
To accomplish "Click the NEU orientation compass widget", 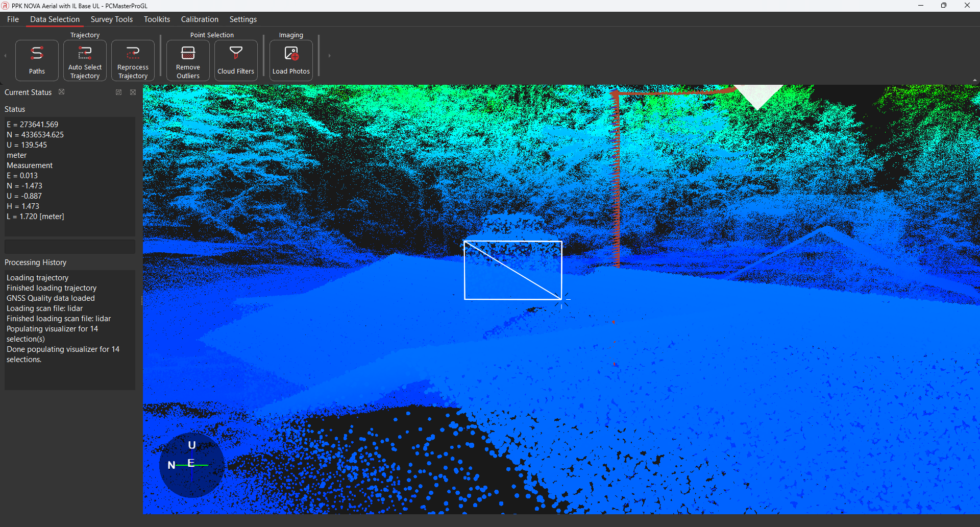I will coord(191,465).
